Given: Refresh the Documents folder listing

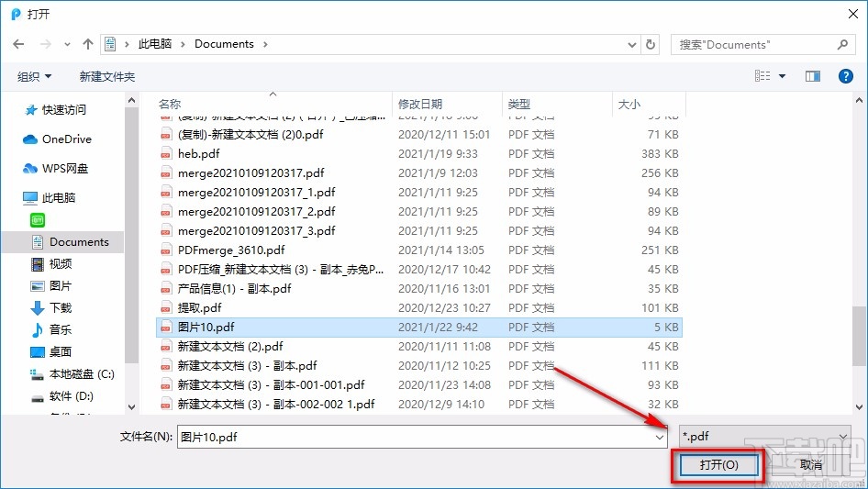Looking at the screenshot, I should (651, 44).
